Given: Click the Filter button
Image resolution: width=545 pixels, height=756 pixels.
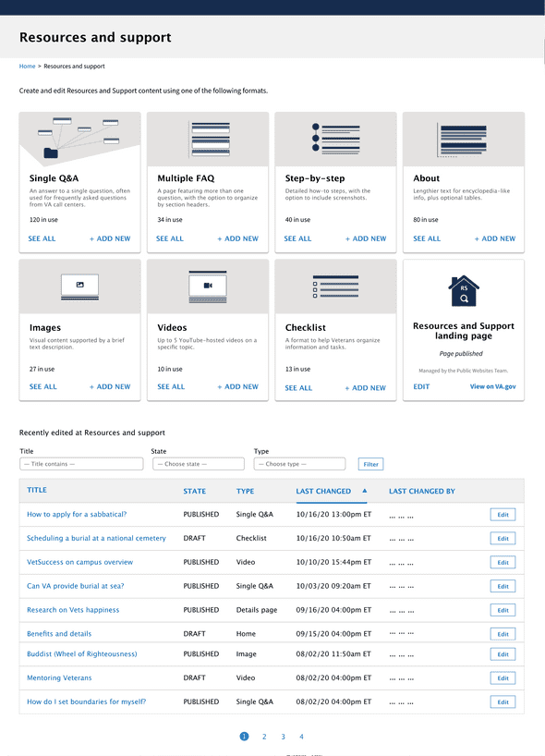Looking at the screenshot, I should (x=370, y=464).
